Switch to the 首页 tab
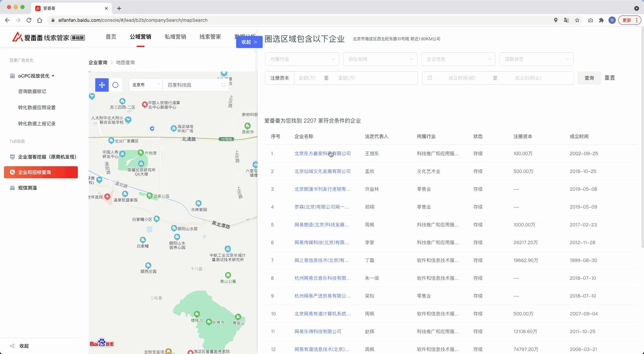This screenshot has width=644, height=354. click(x=111, y=37)
